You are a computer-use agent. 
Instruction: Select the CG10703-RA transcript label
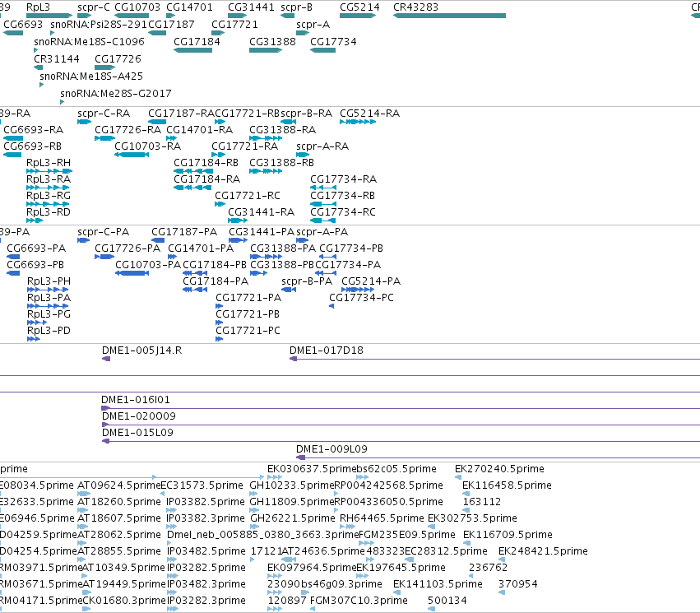148,146
